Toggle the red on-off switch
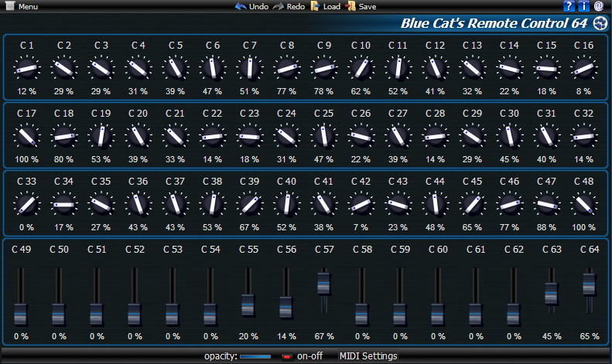 [286, 356]
